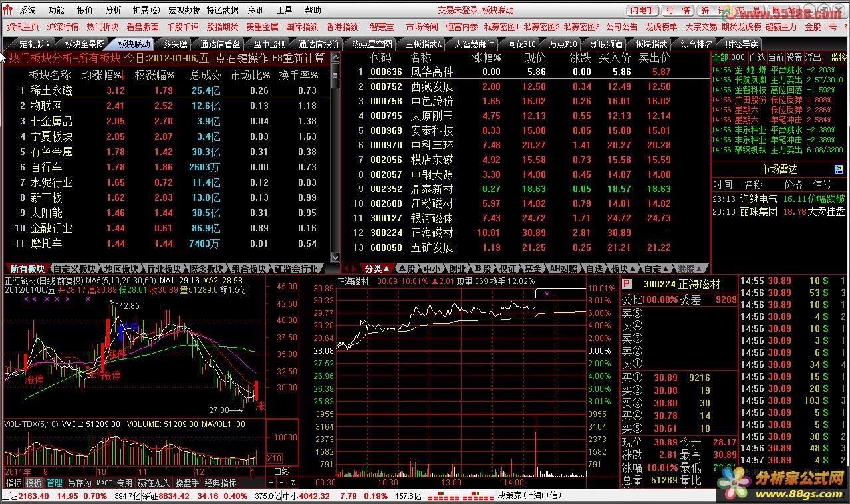This screenshot has width=850, height=504.
Task: Sort sector table by 总成交 column
Action: point(206,75)
